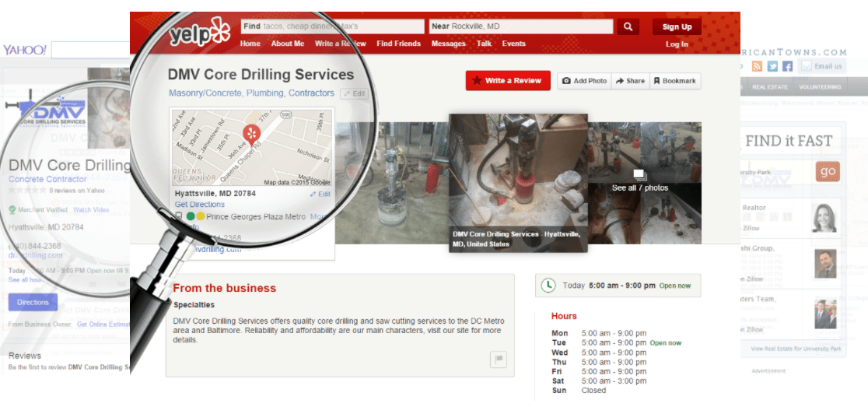
Task: Open the center drilling photo thumbnail
Action: point(517,183)
